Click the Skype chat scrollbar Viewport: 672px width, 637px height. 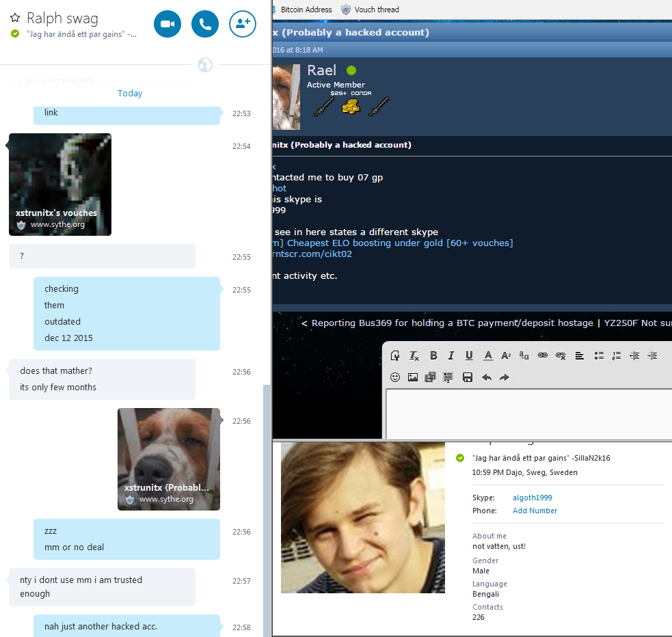pyautogui.click(x=267, y=510)
